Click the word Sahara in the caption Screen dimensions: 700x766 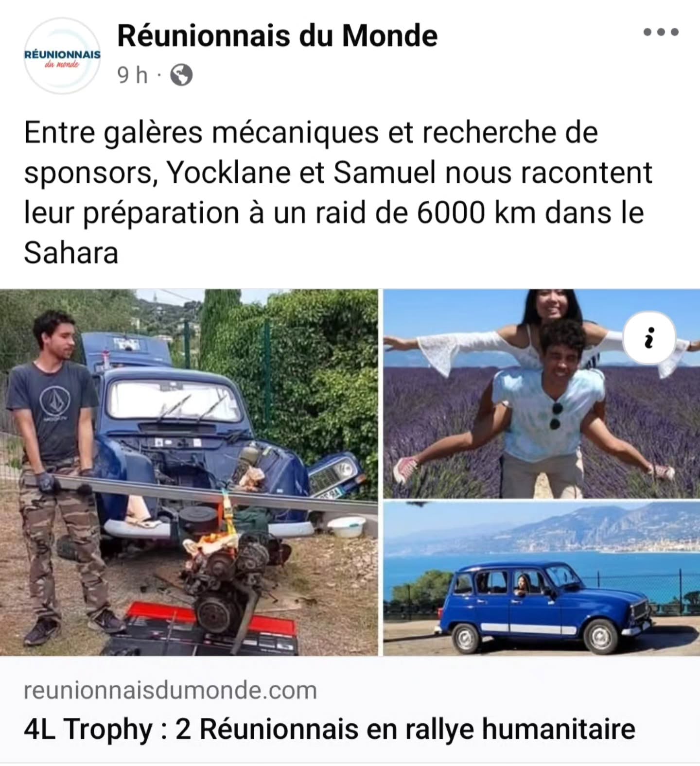[x=71, y=253]
